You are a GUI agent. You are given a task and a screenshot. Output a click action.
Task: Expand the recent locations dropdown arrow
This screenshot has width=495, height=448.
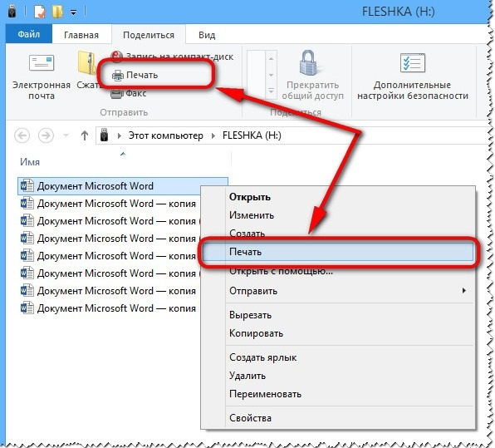tap(66, 135)
